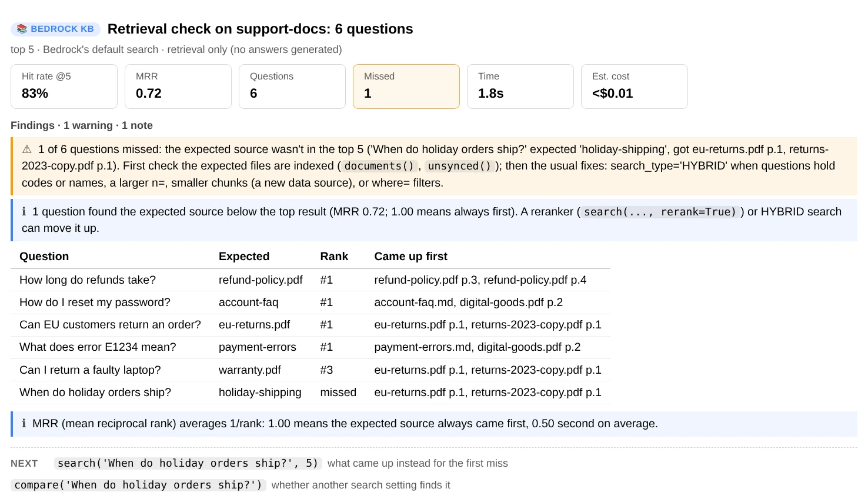Click the warning triangle icon in findings
The height and width of the screenshot is (502, 868).
(27, 149)
